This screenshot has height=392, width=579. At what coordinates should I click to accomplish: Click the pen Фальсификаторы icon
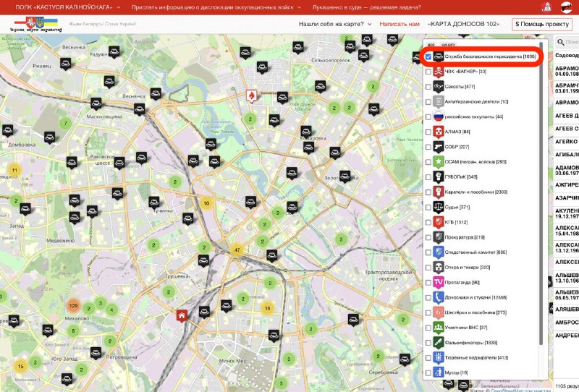(x=439, y=343)
